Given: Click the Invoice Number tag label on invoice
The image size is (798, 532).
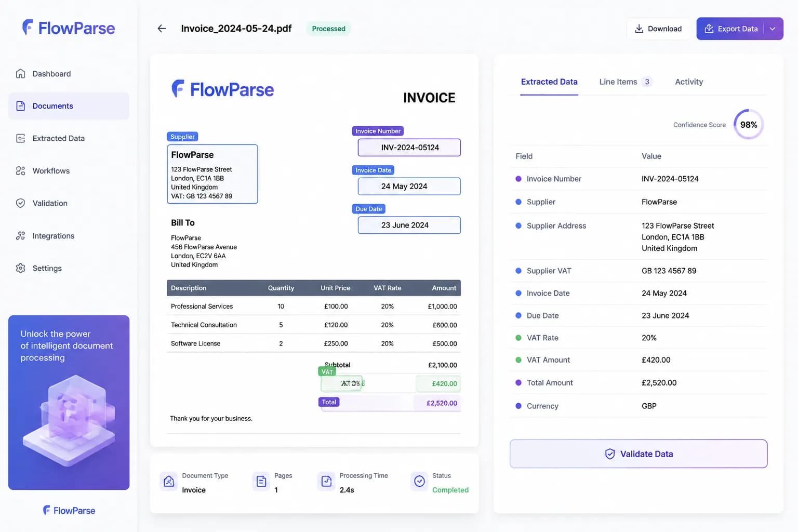Looking at the screenshot, I should (378, 131).
